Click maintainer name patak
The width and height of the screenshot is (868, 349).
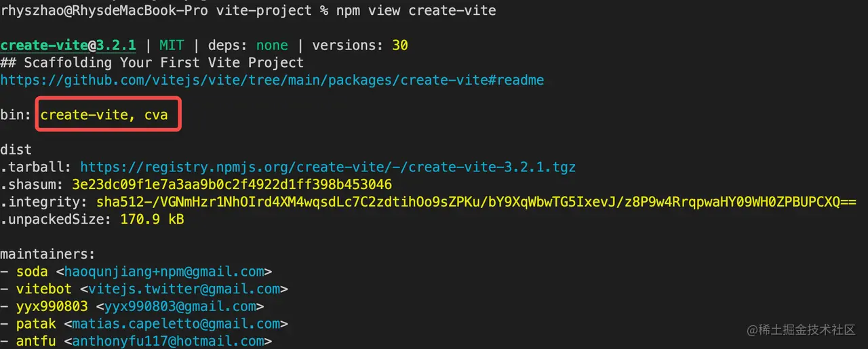point(36,324)
